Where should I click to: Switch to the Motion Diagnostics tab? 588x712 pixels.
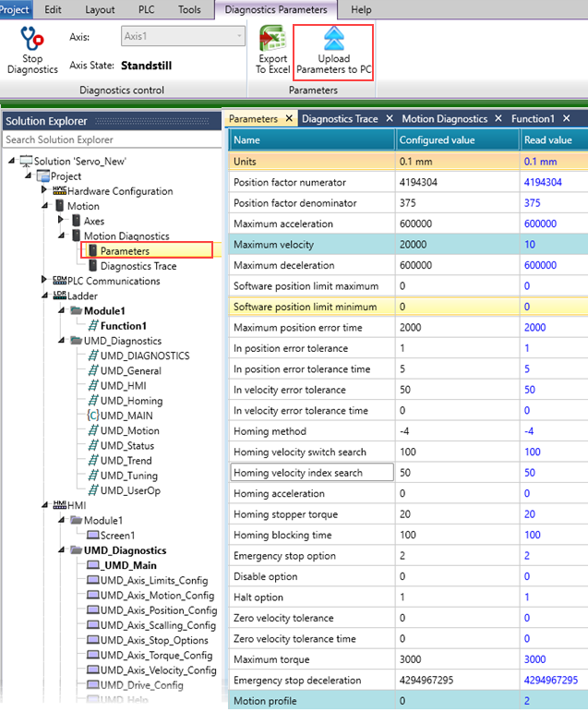click(x=445, y=118)
